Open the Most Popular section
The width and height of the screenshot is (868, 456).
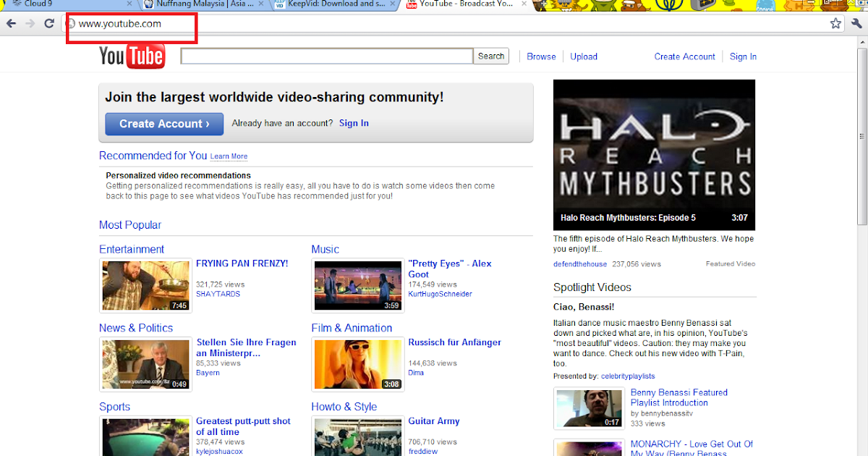click(x=130, y=225)
